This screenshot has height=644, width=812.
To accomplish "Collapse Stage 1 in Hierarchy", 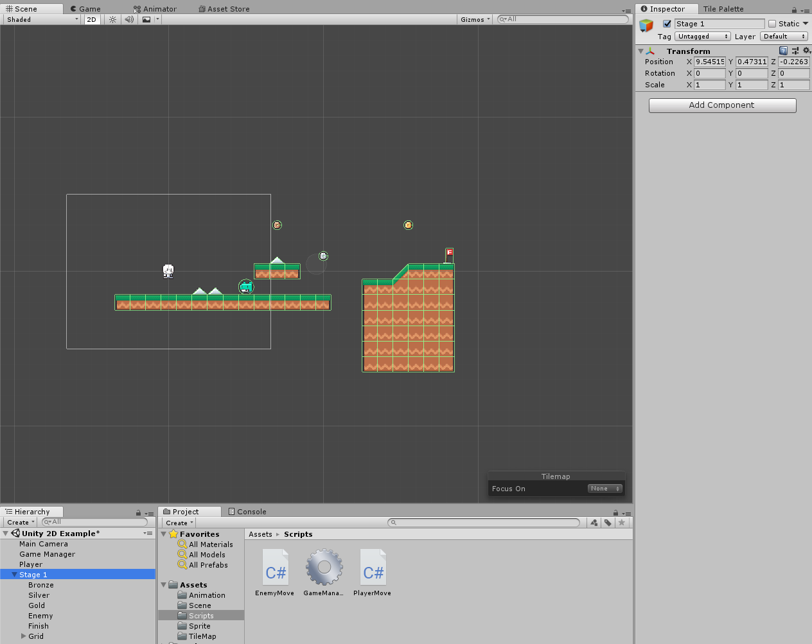I will point(14,575).
